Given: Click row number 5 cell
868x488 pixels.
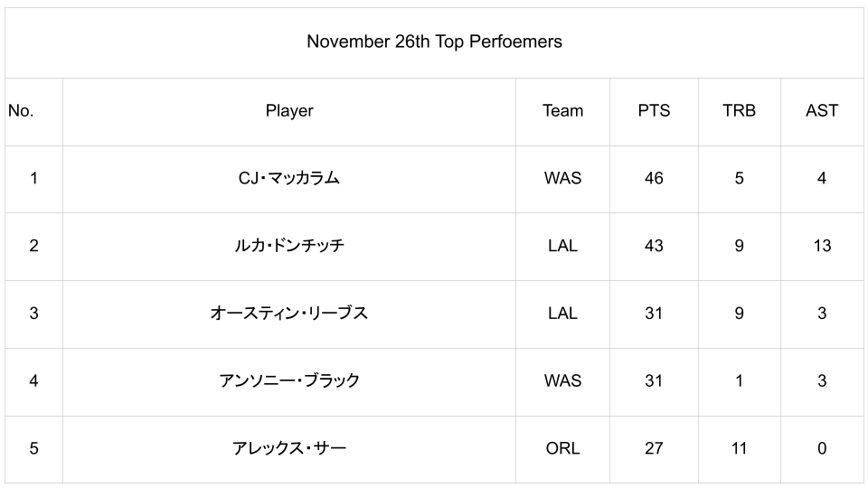Looking at the screenshot, I should coord(33,448).
